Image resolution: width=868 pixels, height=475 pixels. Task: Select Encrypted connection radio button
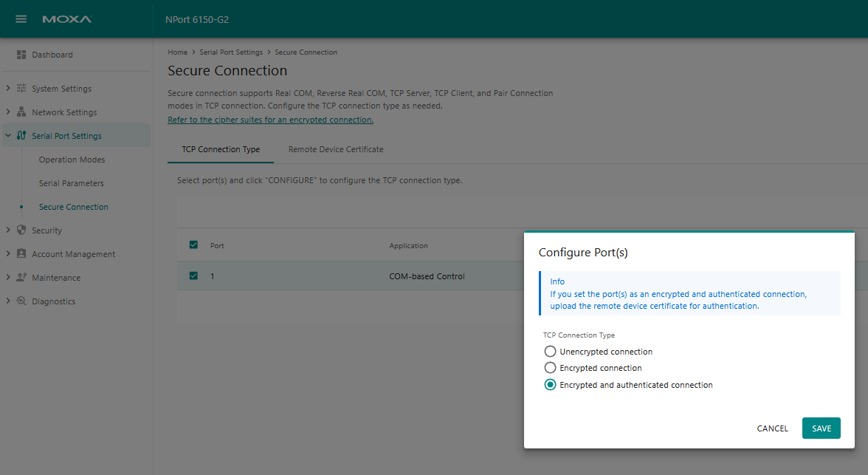coord(550,368)
